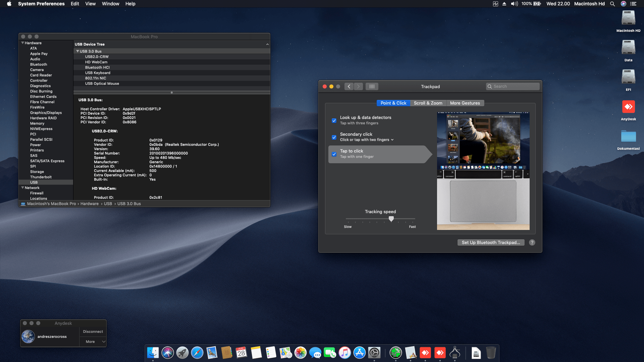Viewport: 644px width, 362px height.
Task: Open Reminders from the dock
Action: [271, 353]
